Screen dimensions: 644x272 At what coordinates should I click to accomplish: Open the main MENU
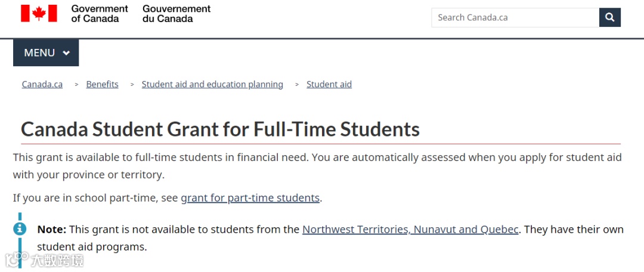coord(46,53)
